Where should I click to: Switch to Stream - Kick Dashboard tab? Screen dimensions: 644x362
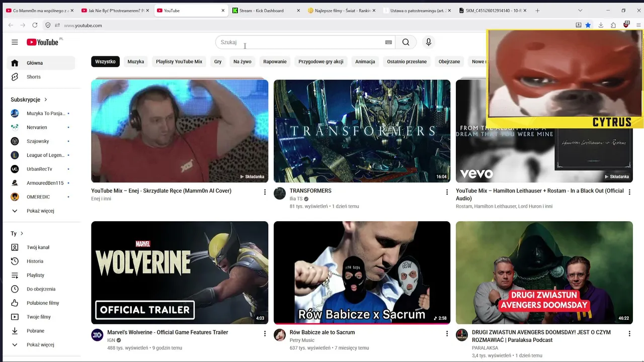point(266,11)
